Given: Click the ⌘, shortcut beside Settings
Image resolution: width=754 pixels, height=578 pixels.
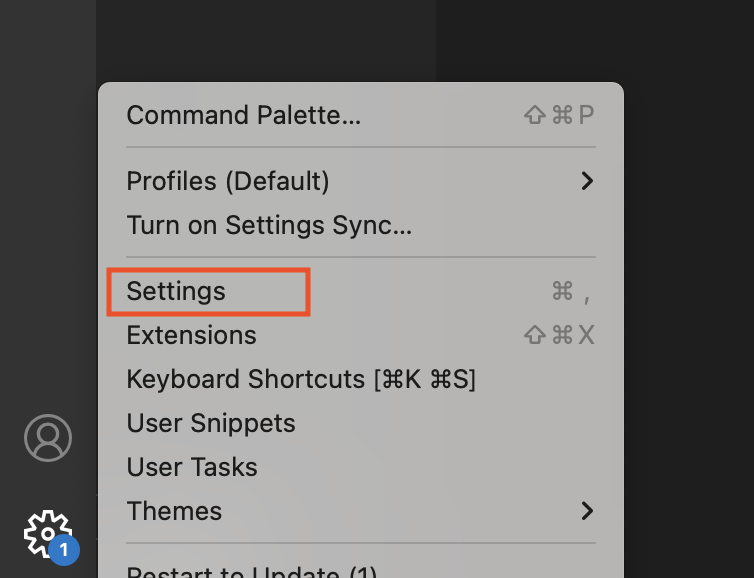Looking at the screenshot, I should (x=571, y=291).
